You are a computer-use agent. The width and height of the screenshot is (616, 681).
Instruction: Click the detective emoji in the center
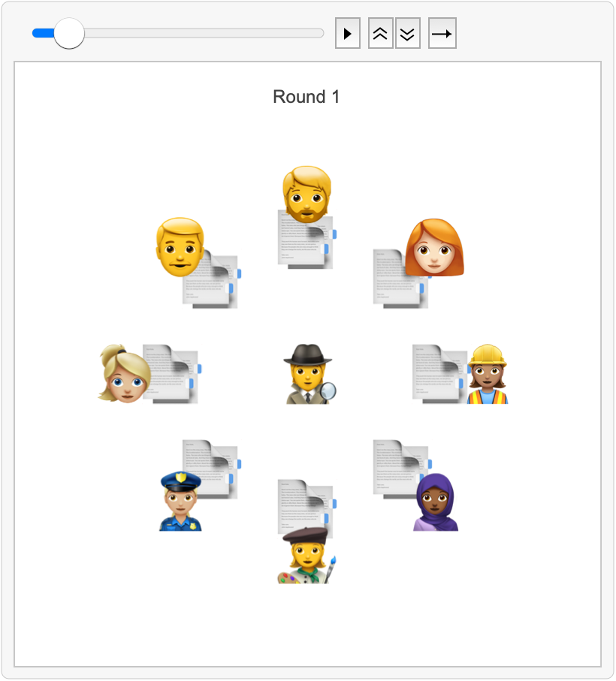pyautogui.click(x=308, y=374)
